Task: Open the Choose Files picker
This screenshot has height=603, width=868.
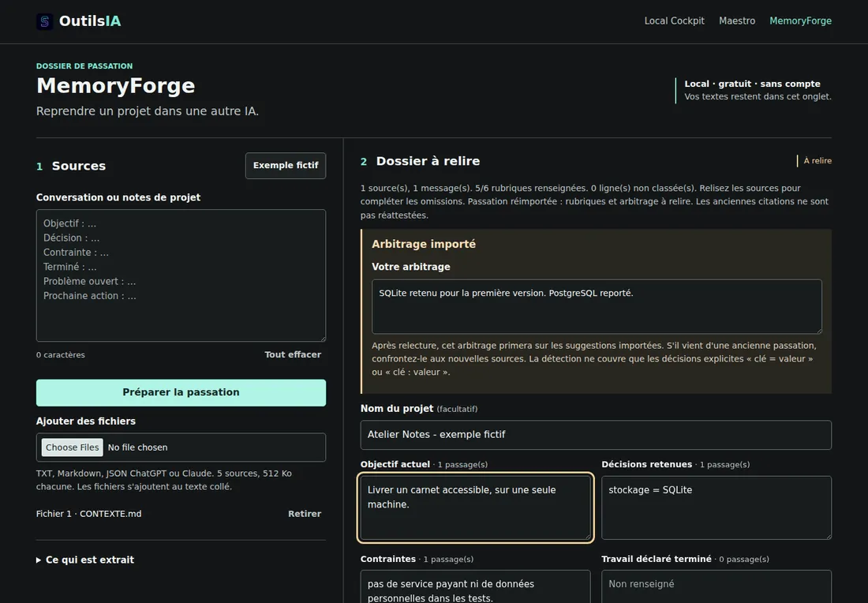Action: pos(72,448)
